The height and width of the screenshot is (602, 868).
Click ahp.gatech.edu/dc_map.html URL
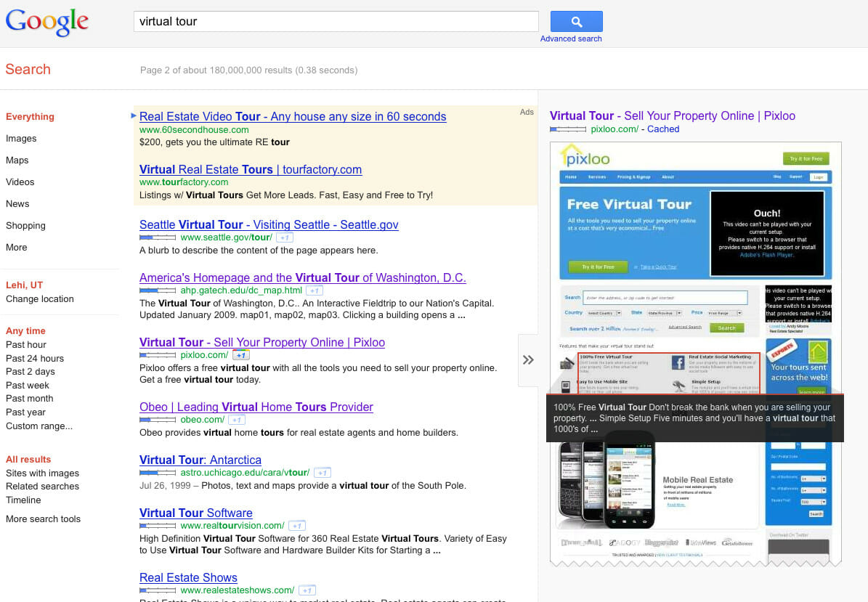pyautogui.click(x=241, y=290)
